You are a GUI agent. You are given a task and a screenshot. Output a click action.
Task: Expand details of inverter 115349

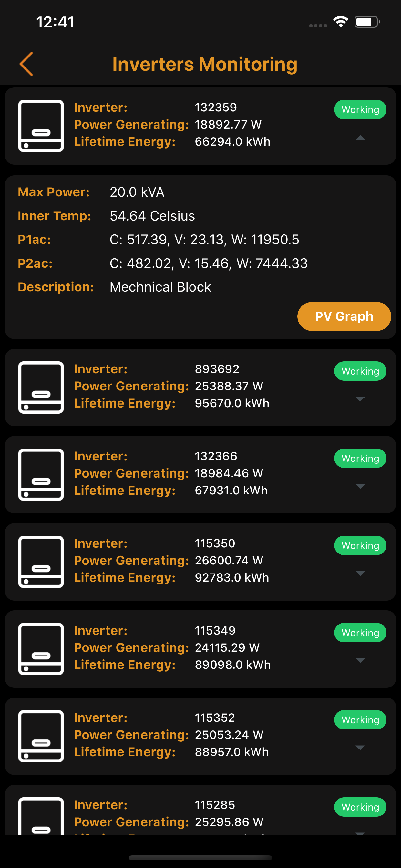360,660
